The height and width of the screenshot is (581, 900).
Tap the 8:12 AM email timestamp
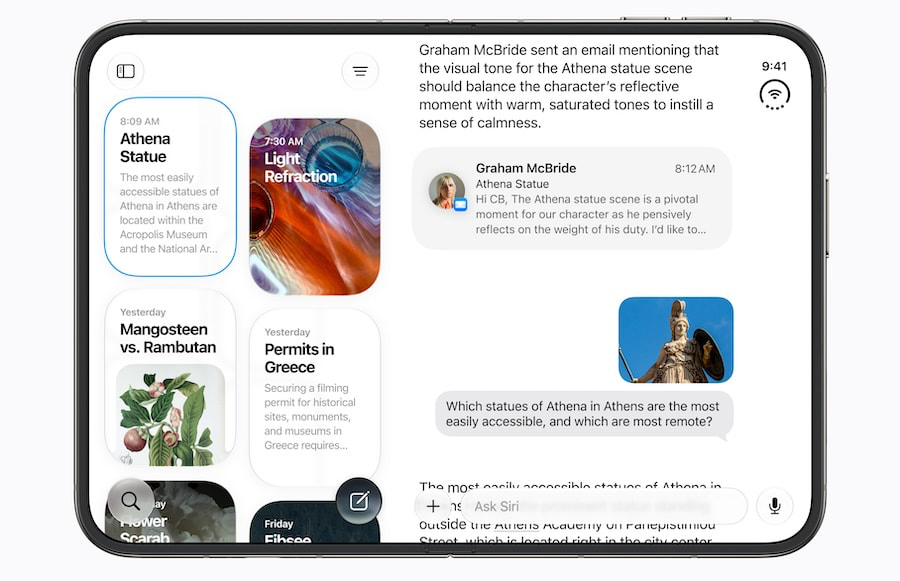pos(695,169)
